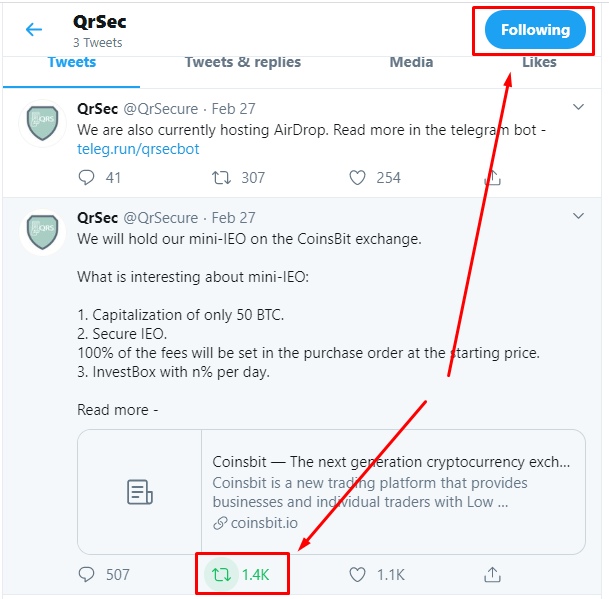The width and height of the screenshot is (609, 599).
Task: Reply to the AirDrop tweet
Action: 86,178
